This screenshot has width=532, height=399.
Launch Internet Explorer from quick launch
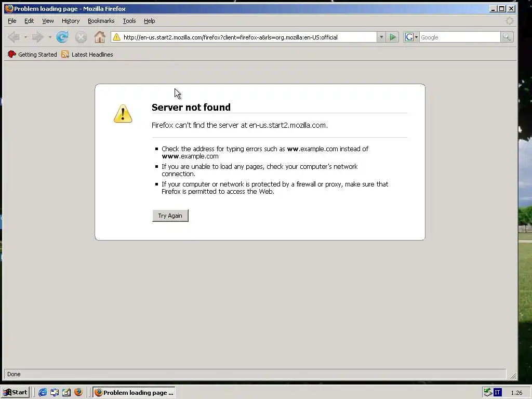[x=43, y=392]
